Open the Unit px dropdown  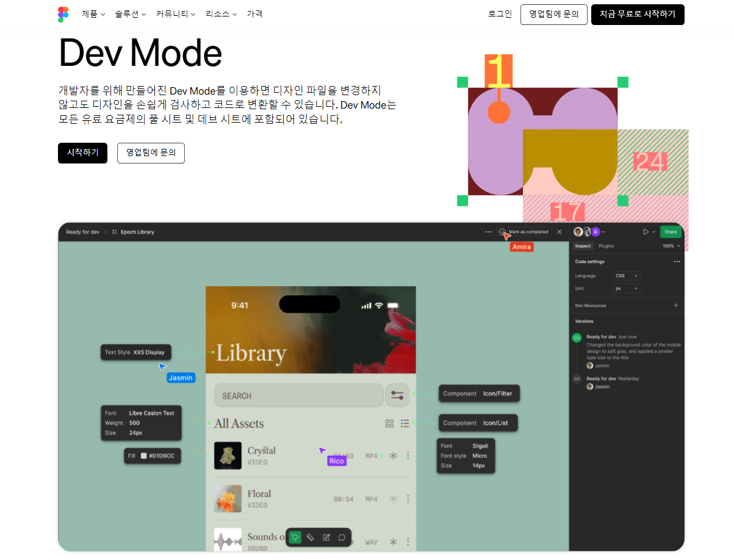click(627, 288)
